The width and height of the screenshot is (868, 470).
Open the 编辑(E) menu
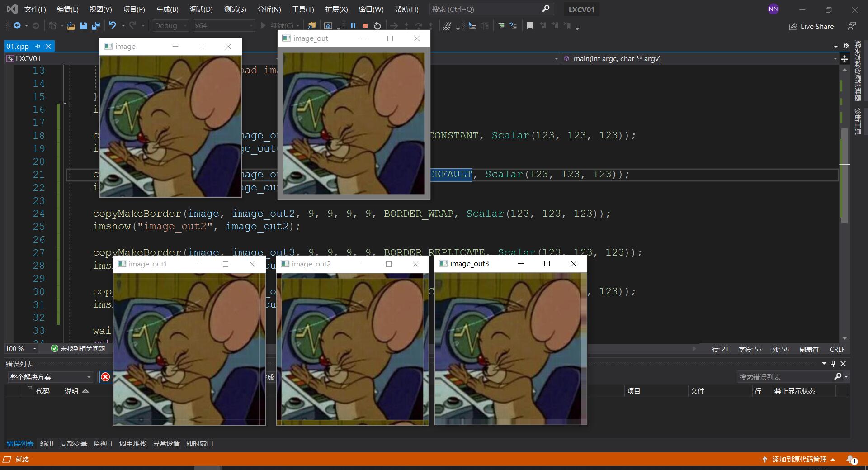tap(67, 9)
